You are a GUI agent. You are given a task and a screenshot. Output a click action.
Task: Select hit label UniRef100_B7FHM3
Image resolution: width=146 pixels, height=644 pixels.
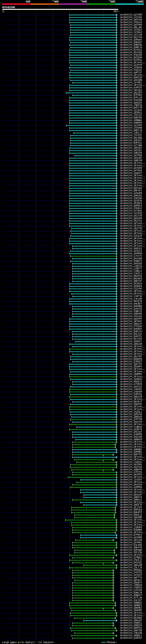(131, 95)
